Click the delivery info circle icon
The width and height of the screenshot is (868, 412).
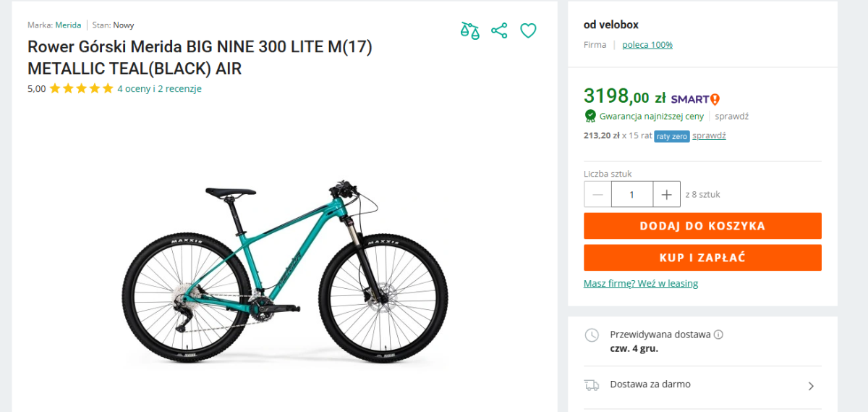(x=718, y=335)
